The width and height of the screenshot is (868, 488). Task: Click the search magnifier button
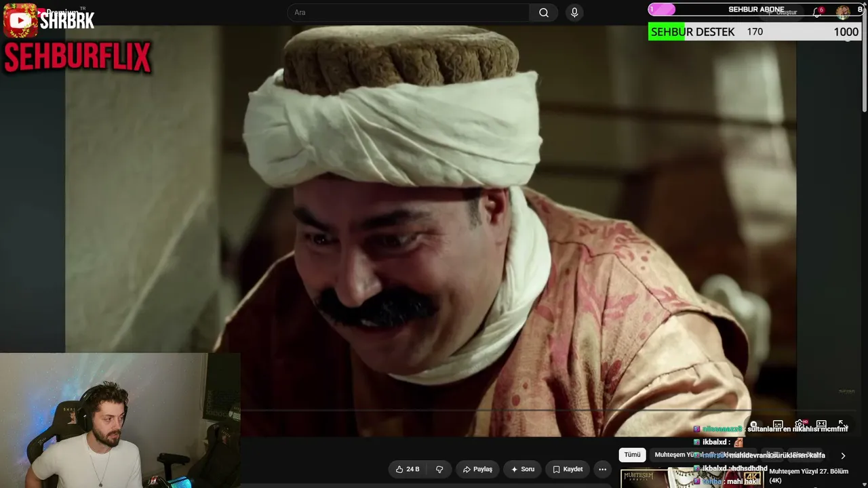[x=544, y=13]
